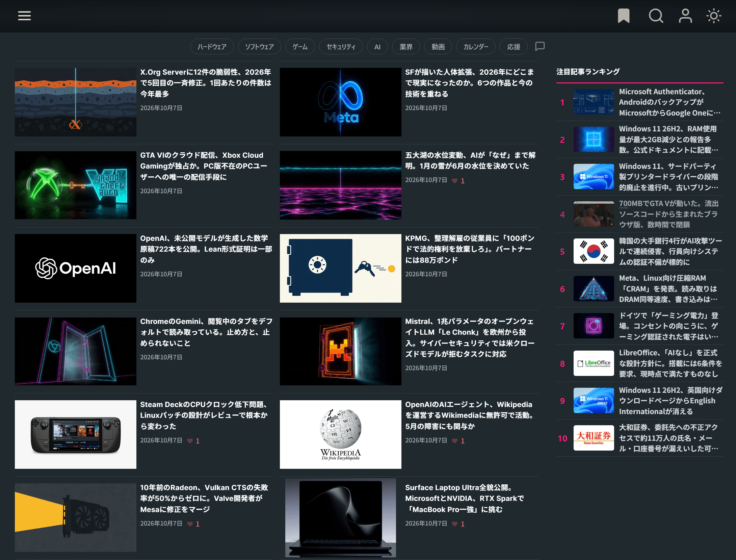
Task: Select the 応援 category tab
Action: tap(514, 47)
